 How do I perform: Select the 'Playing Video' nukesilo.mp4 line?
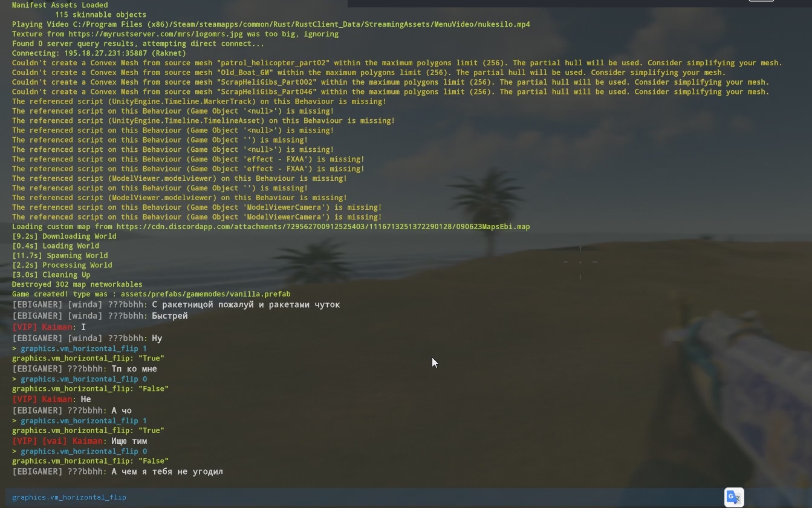271,24
